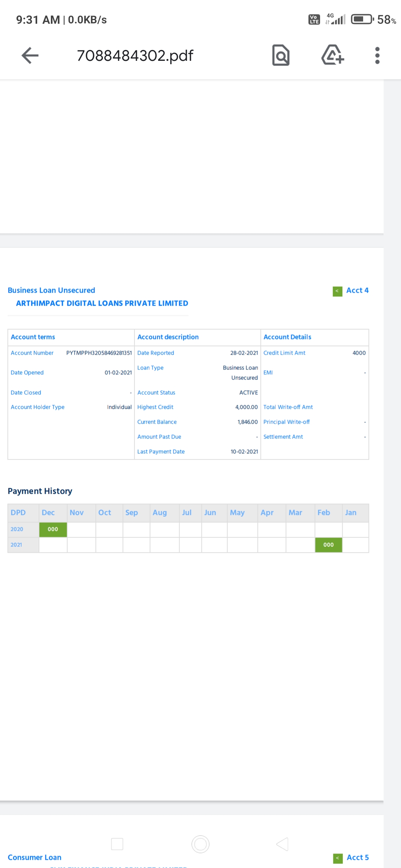Screen dimensions: 401x868
Task: Open find in document search icon
Action: pos(281,56)
